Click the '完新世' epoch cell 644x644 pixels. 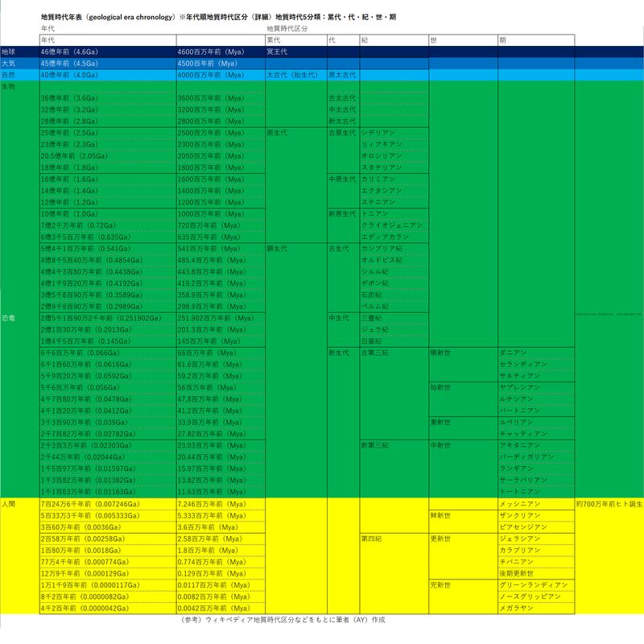[440, 585]
